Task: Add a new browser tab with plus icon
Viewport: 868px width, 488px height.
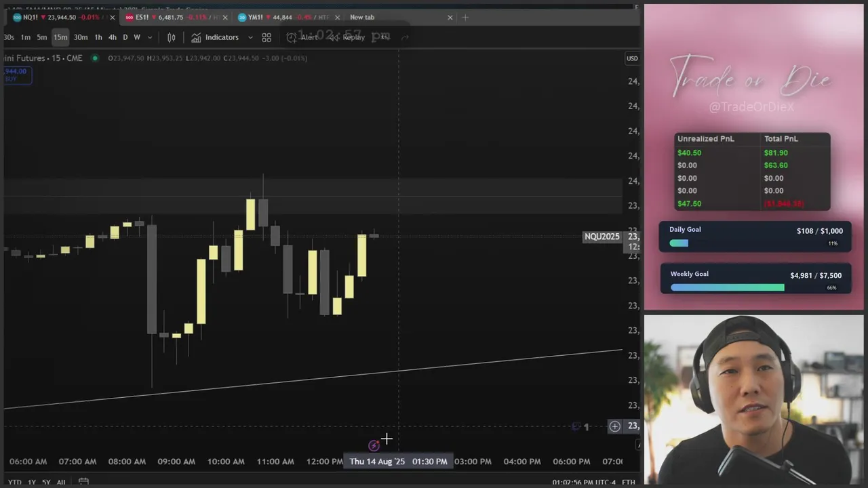Action: pos(465,17)
